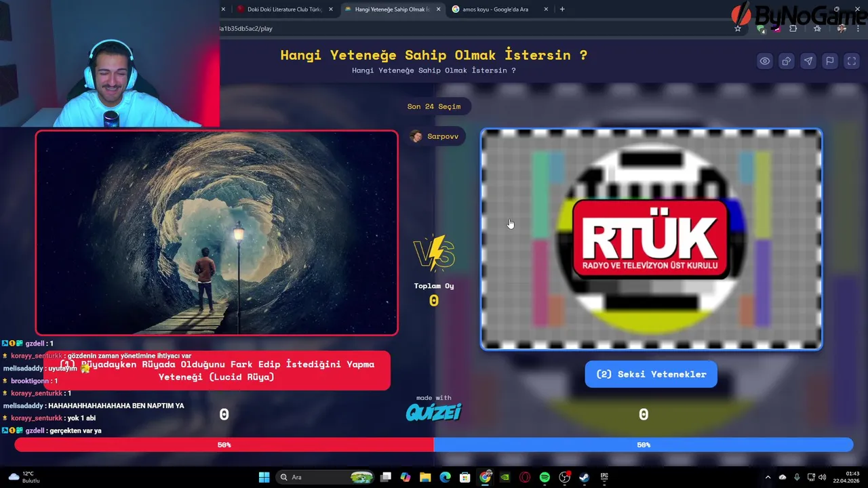Image resolution: width=868 pixels, height=488 pixels.
Task: Click the blue 50% vote bar
Action: [x=644, y=445]
